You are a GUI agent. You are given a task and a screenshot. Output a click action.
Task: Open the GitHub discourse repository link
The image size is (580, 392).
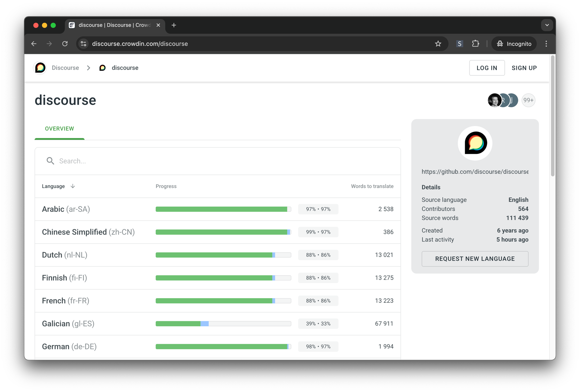475,172
